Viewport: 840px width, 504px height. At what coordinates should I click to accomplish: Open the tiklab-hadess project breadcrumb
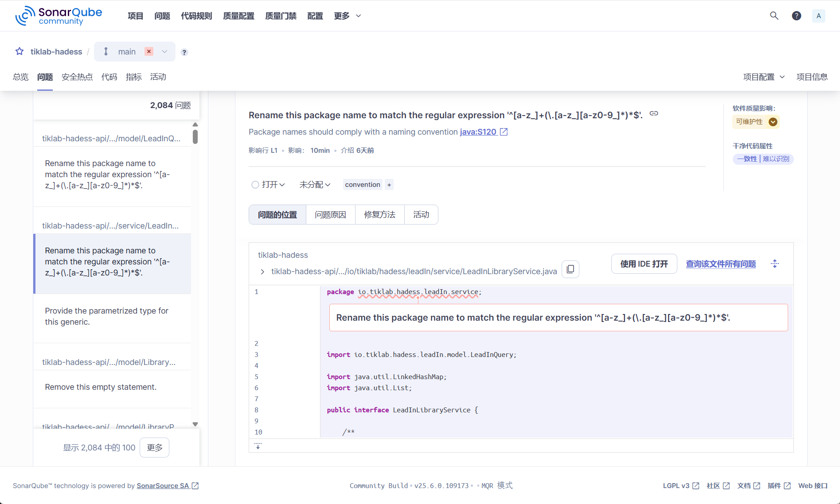[x=56, y=52]
